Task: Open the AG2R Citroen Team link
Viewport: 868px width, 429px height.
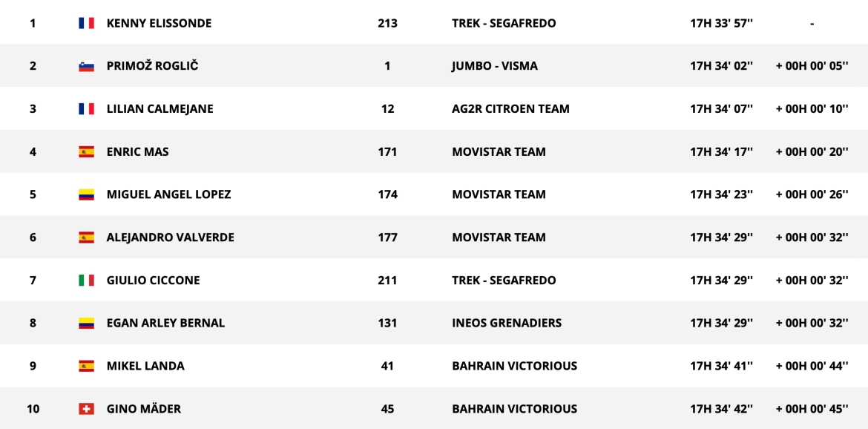Action: [510, 109]
